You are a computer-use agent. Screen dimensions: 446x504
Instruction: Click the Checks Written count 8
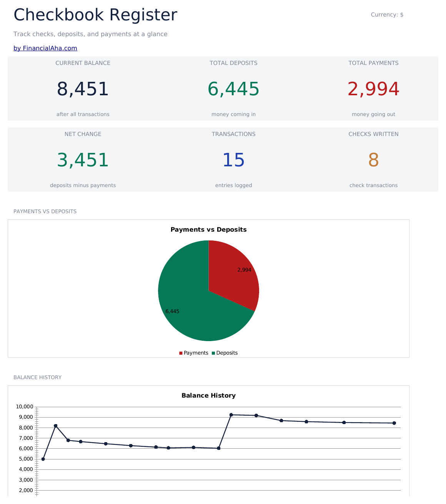click(x=373, y=160)
